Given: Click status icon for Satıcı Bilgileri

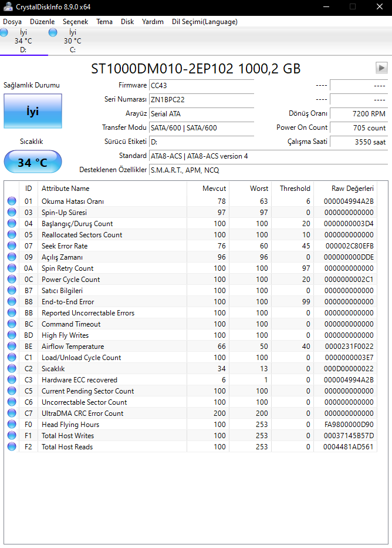Looking at the screenshot, I should (x=12, y=290).
